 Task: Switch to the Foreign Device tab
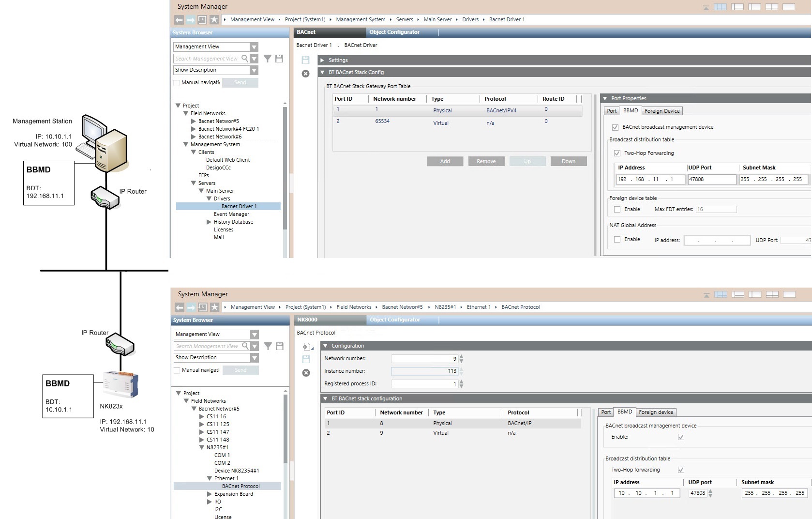click(662, 110)
